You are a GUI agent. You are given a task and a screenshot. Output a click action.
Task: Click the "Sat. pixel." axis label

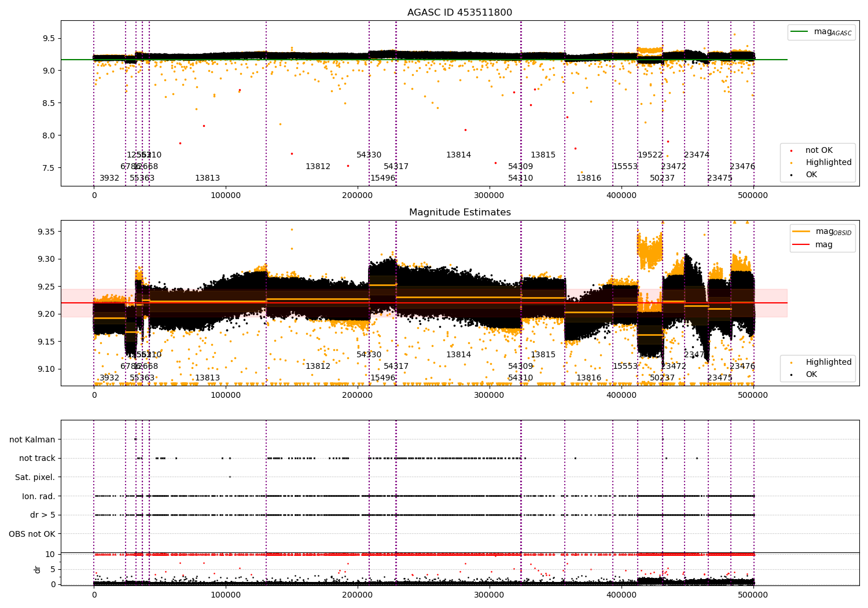(x=35, y=478)
